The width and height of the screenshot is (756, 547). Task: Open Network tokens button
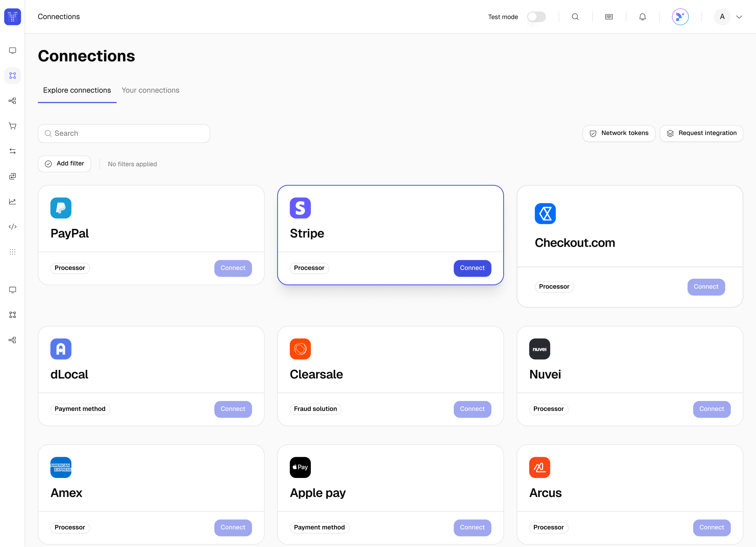pos(619,133)
